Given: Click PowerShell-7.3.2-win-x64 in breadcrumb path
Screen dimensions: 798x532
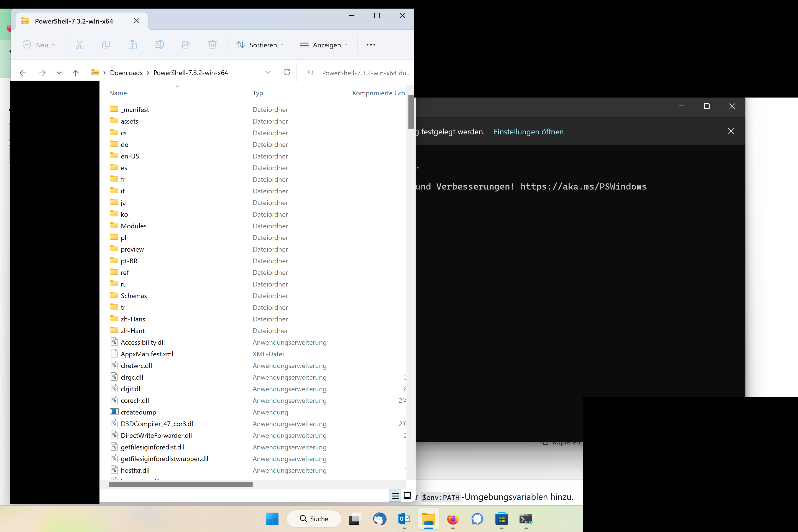Looking at the screenshot, I should coord(191,73).
